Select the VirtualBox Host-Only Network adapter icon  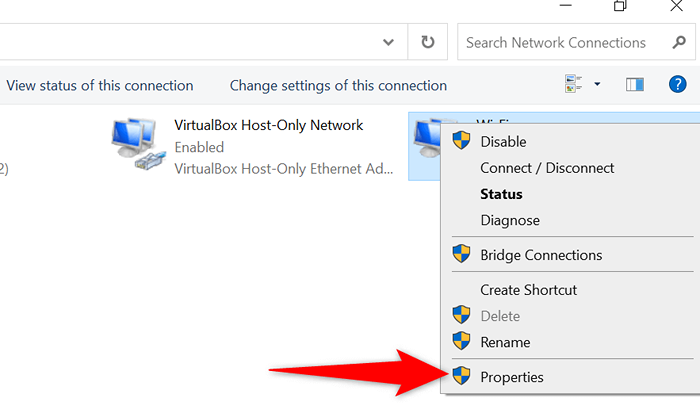[x=138, y=144]
